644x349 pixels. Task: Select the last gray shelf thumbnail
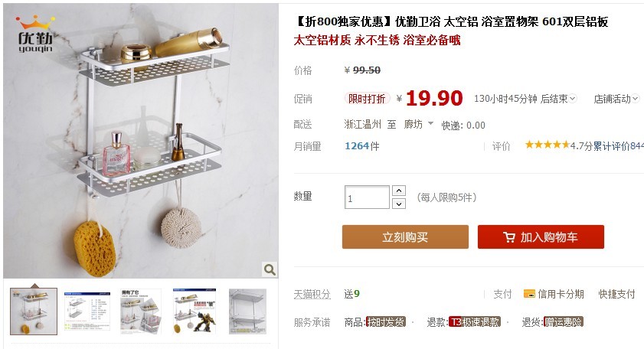[247, 311]
